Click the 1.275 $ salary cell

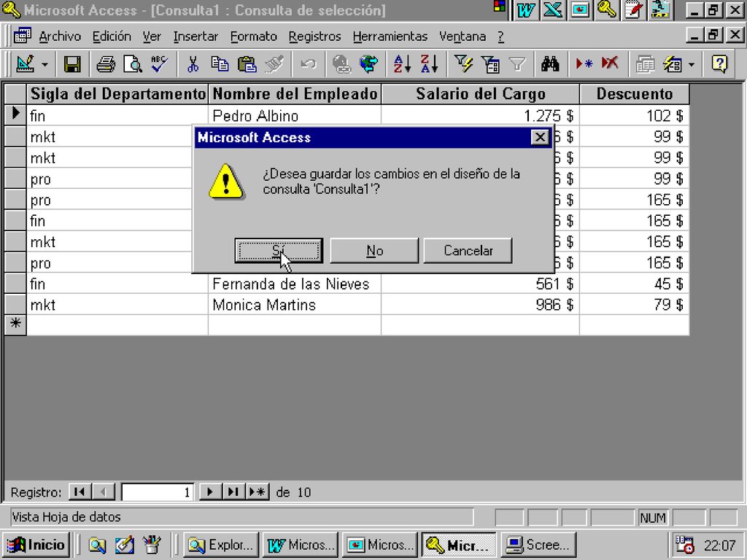pyautogui.click(x=480, y=116)
